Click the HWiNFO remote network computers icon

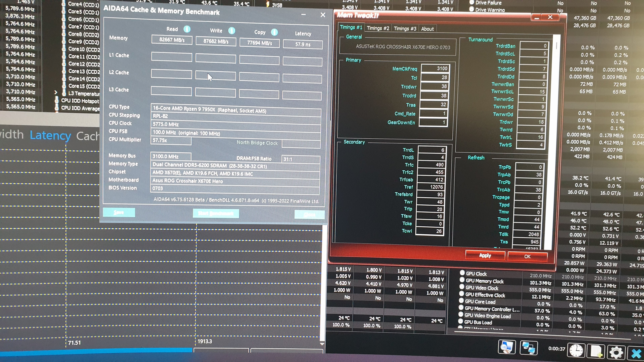pyautogui.click(x=528, y=348)
